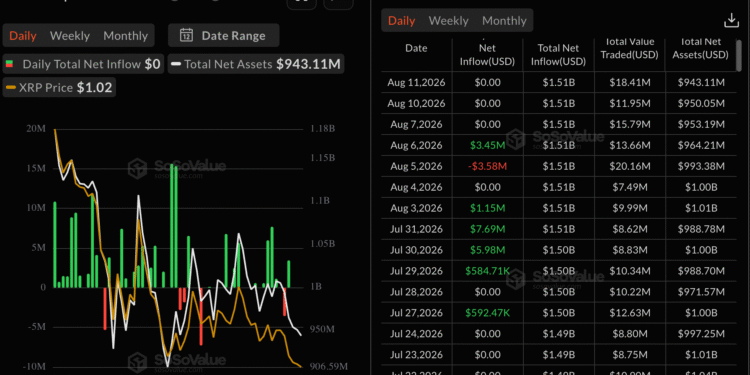Switch table to the Weekly tab
Image resolution: width=750 pixels, height=375 pixels.
coord(449,21)
